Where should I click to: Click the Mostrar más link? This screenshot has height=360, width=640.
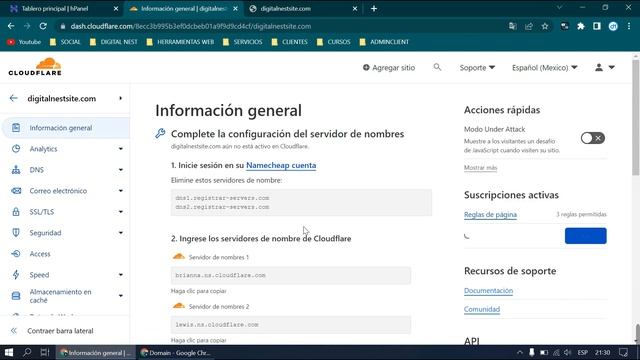point(480,168)
